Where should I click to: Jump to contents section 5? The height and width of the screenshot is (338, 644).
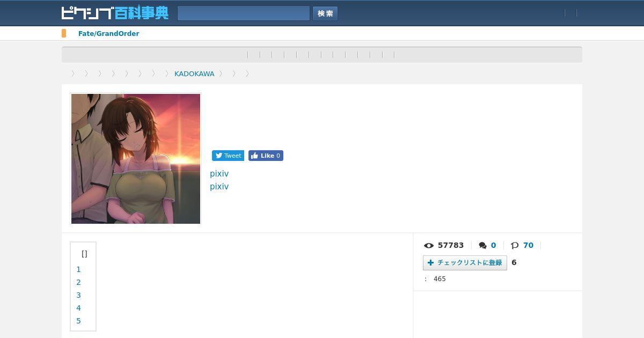tap(78, 321)
